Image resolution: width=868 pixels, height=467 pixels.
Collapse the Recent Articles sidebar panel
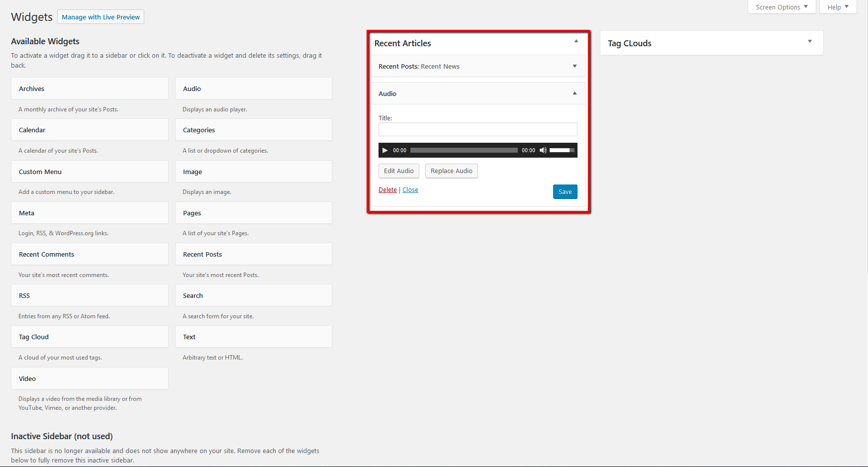click(576, 42)
